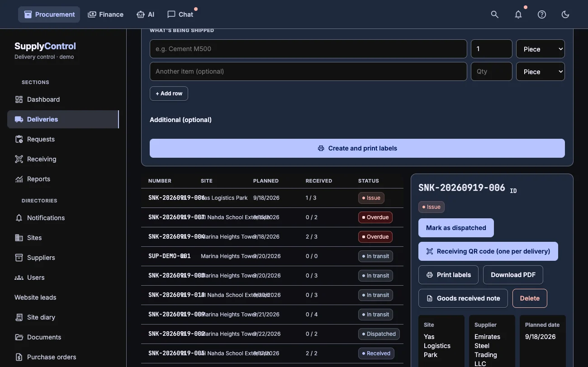Open the second row's Piece unit dropdown
588x367 pixels.
541,71
